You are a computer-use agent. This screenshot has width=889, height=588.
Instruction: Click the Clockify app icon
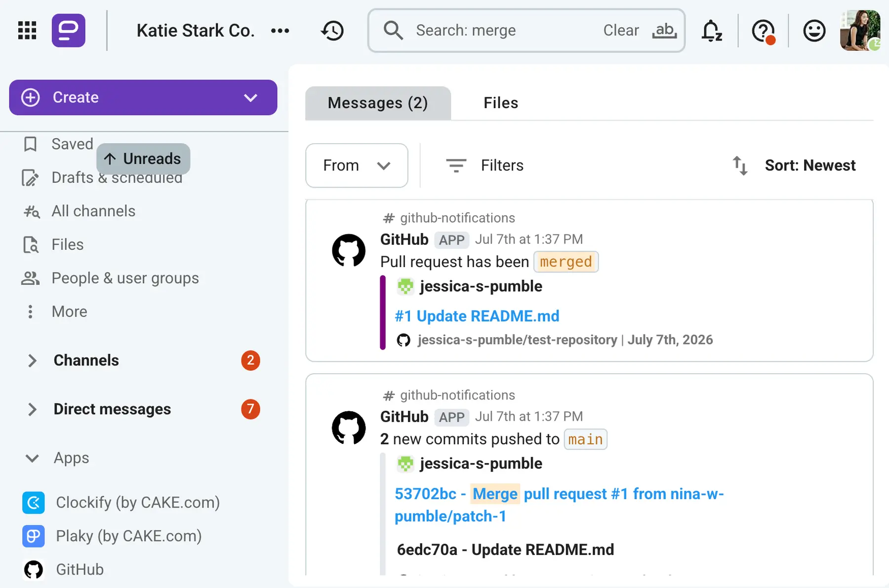(34, 503)
